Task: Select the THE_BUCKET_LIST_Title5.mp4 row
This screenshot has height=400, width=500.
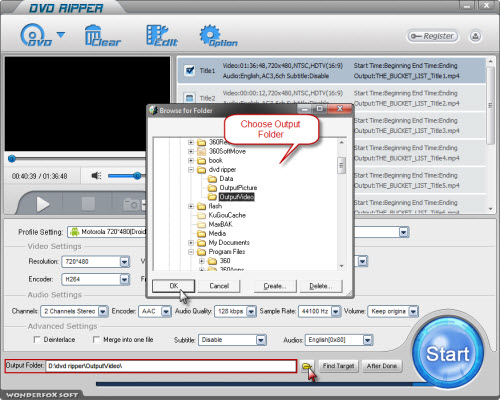Action: 419,180
